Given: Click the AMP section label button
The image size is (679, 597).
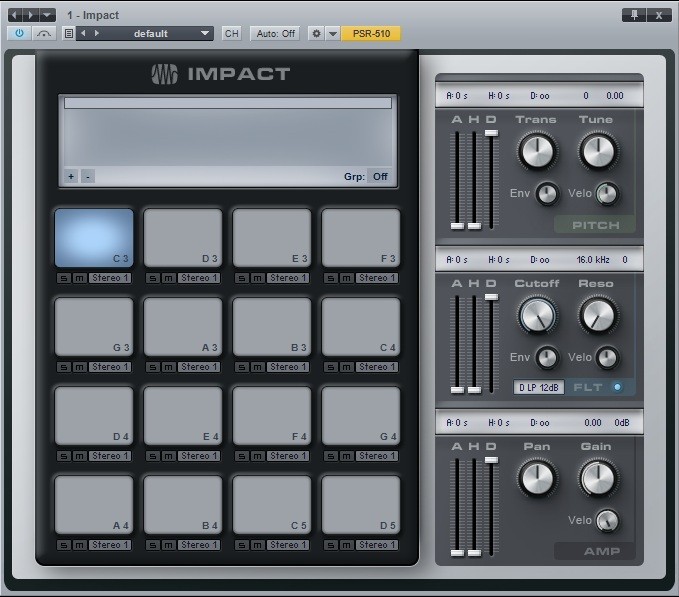Looking at the screenshot, I should coord(595,551).
